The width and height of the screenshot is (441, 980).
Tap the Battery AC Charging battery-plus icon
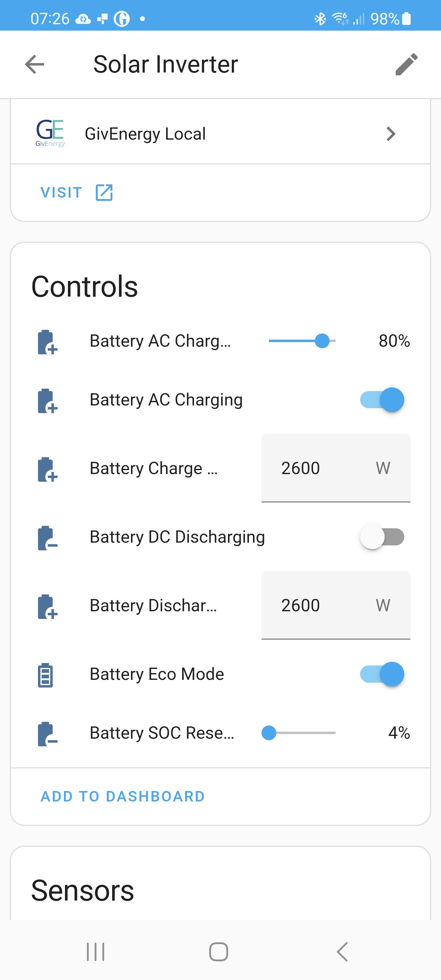click(47, 400)
